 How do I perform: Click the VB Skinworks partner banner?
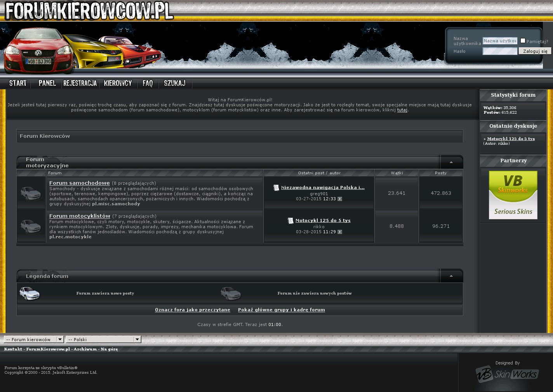(x=513, y=195)
